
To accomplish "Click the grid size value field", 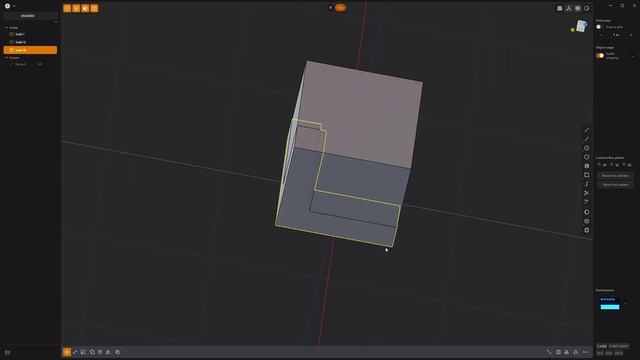I will click(x=616, y=35).
